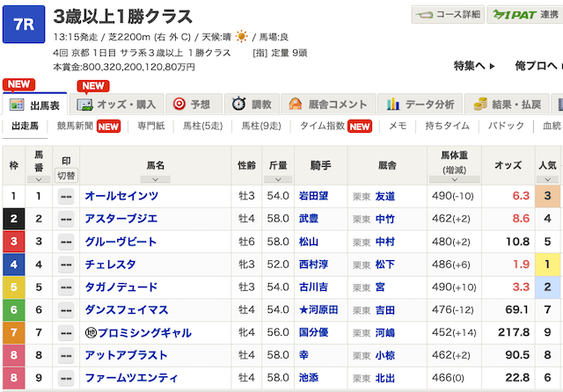Open the コース詳細 button
This screenshot has width=563, height=392.
[448, 15]
